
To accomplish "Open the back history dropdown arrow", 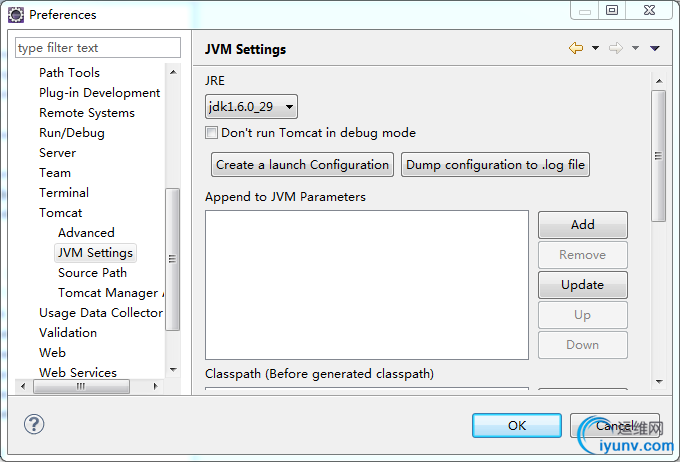I will (x=595, y=48).
